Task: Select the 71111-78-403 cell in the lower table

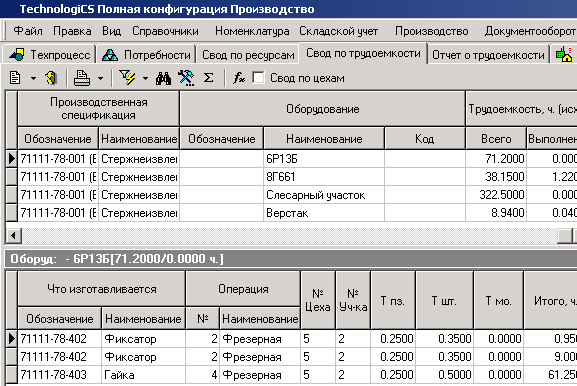Action: click(x=60, y=375)
